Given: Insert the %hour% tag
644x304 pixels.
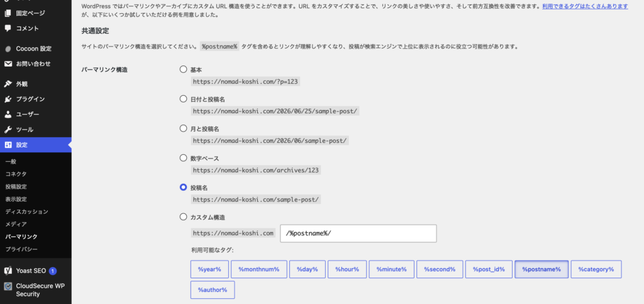Looking at the screenshot, I should click(347, 269).
